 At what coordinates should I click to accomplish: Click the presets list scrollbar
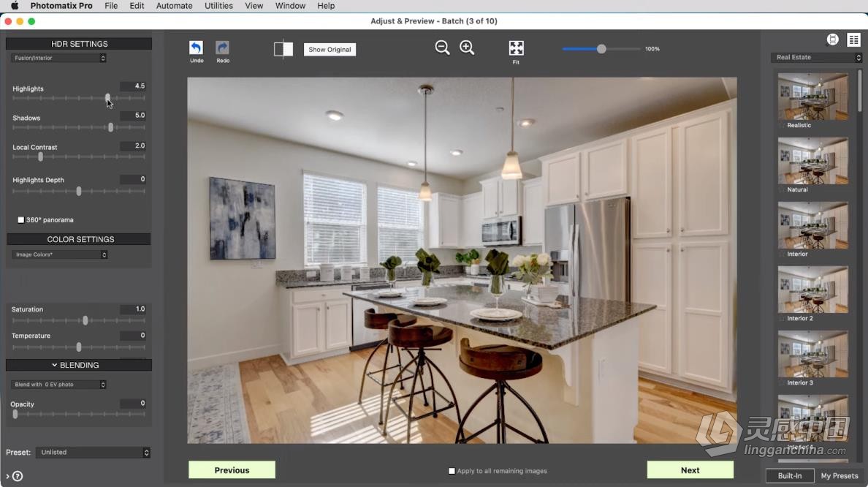click(860, 91)
